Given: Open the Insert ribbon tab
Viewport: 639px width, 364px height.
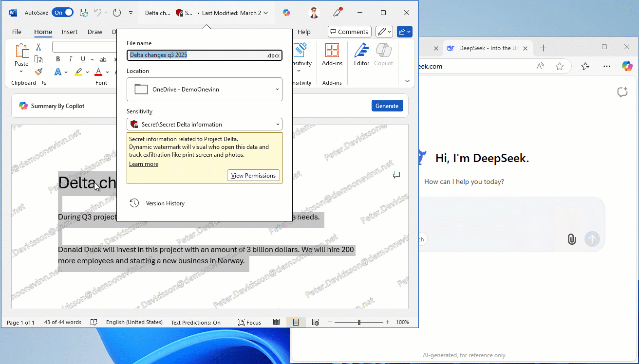Looking at the screenshot, I should (x=70, y=32).
